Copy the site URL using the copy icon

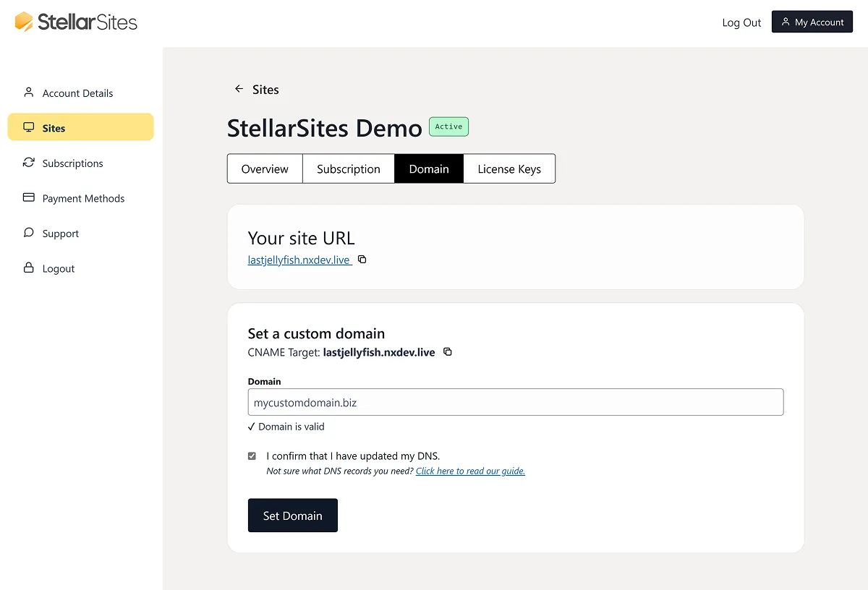362,259
